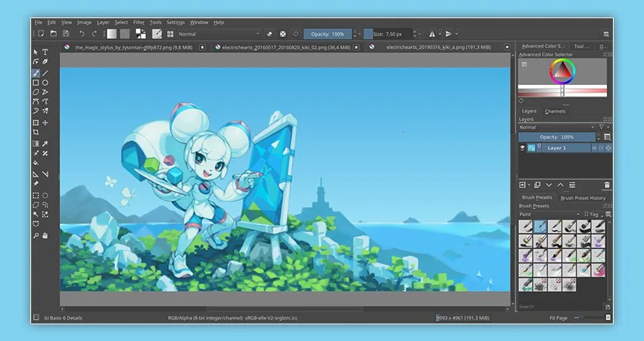Select the Rectangle tool
The image size is (644, 341).
tap(36, 83)
